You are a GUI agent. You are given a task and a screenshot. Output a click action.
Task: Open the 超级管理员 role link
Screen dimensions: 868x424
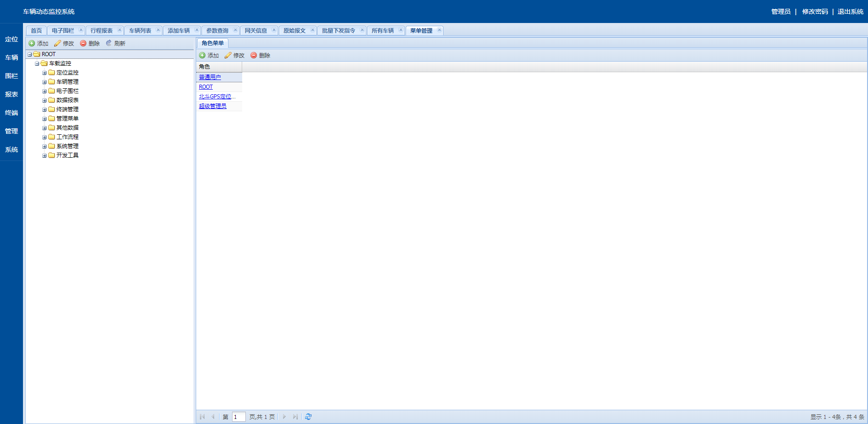pos(213,106)
